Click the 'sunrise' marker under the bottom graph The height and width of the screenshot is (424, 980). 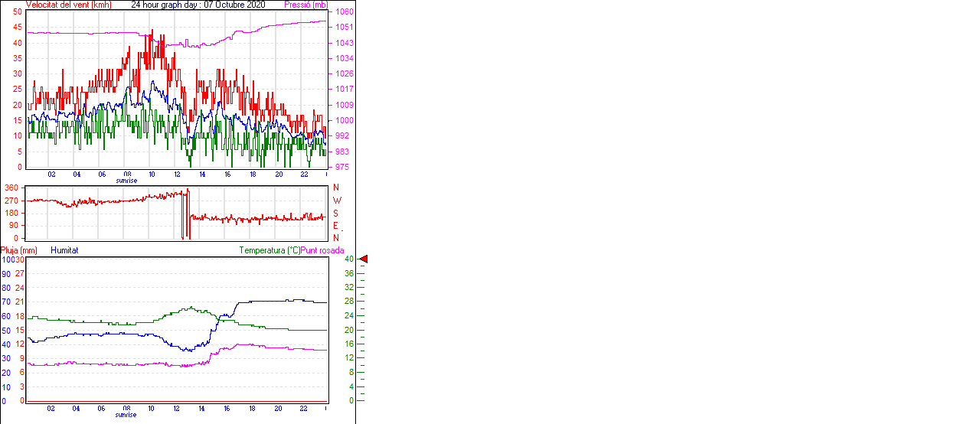click(126, 415)
